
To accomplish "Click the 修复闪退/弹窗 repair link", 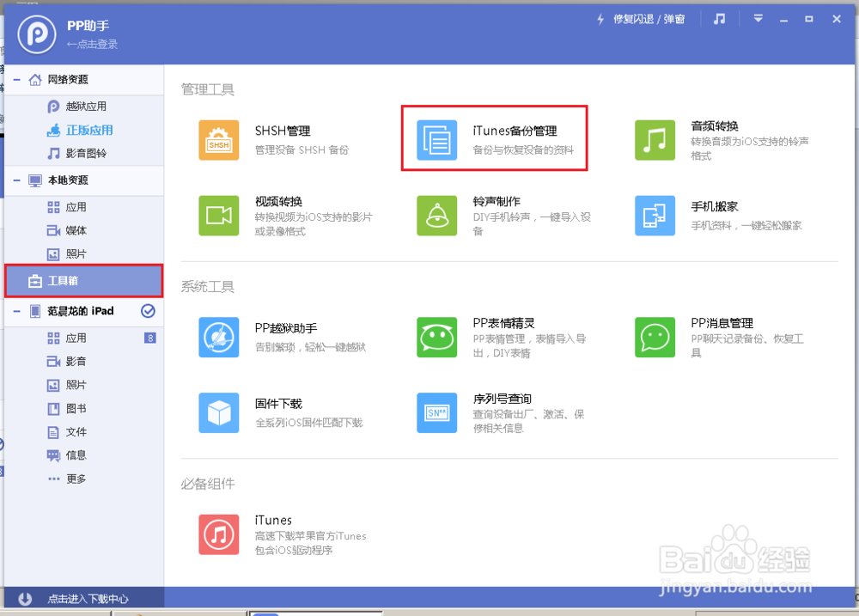I will [647, 18].
